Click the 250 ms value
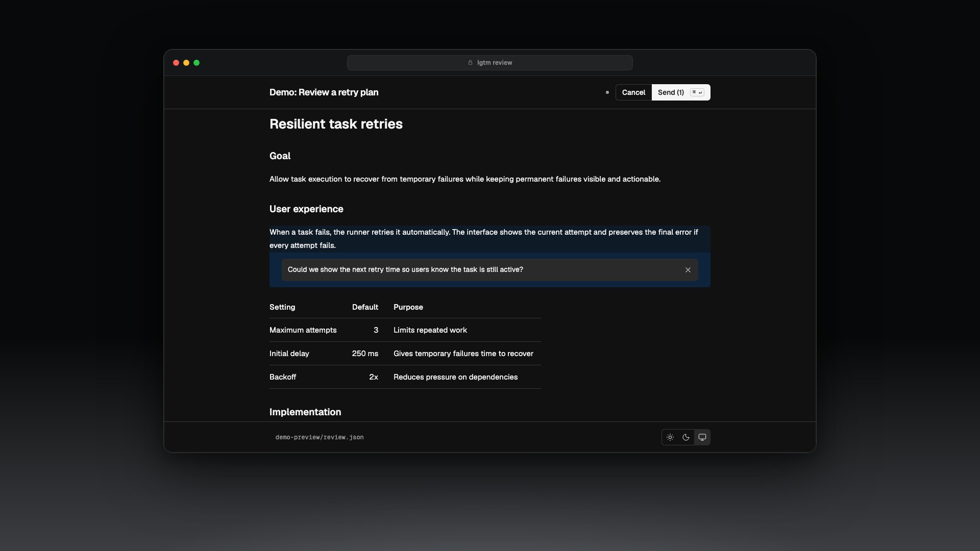Viewport: 980px width, 551px height. (365, 354)
